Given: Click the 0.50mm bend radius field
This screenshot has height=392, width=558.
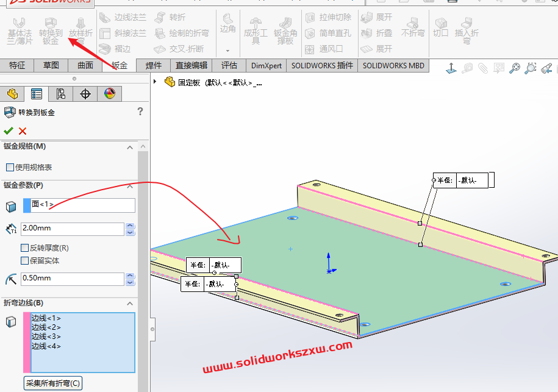Looking at the screenshot, I should point(72,279).
